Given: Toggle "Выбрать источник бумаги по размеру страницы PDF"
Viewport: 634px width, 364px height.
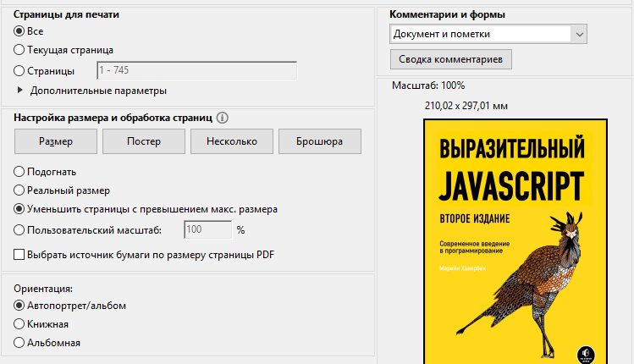Looking at the screenshot, I should 19,255.
